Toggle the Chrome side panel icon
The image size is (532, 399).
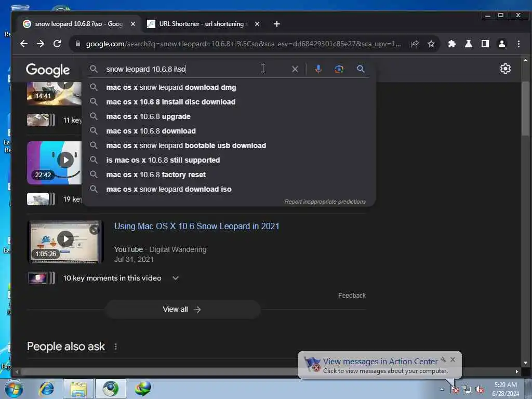(485, 44)
